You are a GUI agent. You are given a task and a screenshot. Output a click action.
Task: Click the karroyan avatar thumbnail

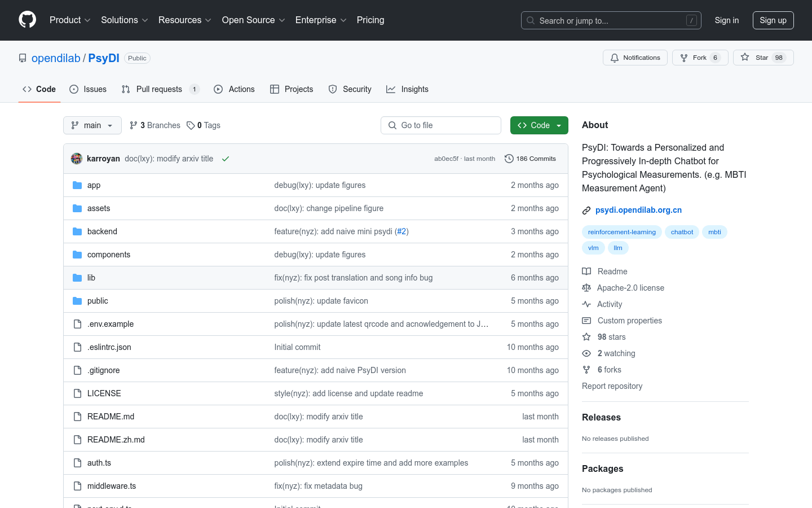click(77, 159)
